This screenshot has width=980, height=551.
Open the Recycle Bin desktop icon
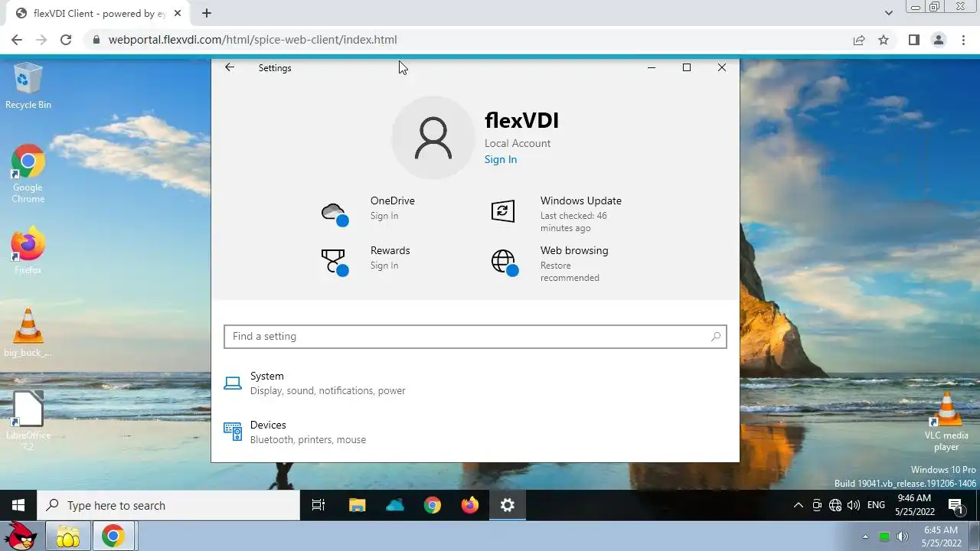coord(28,86)
